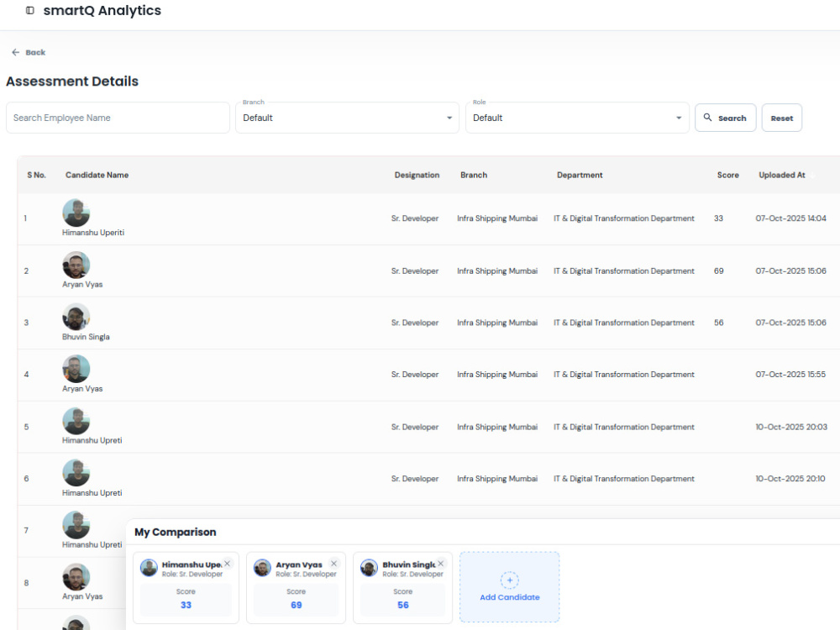The height and width of the screenshot is (630, 840).
Task: Select the 07-Oct-2025 15:55 upload date
Action: tap(790, 375)
